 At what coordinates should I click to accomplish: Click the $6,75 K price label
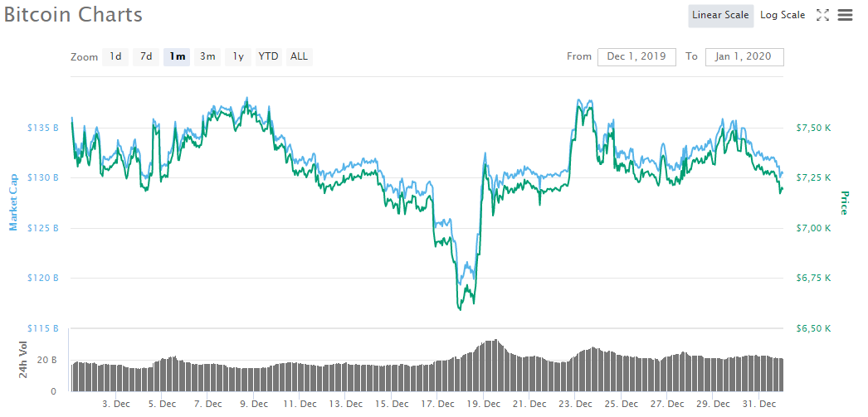pyautogui.click(x=814, y=279)
